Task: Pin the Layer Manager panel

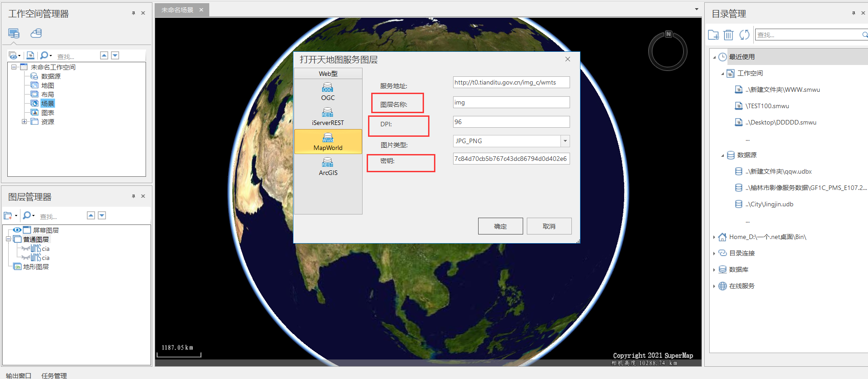Action: pos(133,196)
